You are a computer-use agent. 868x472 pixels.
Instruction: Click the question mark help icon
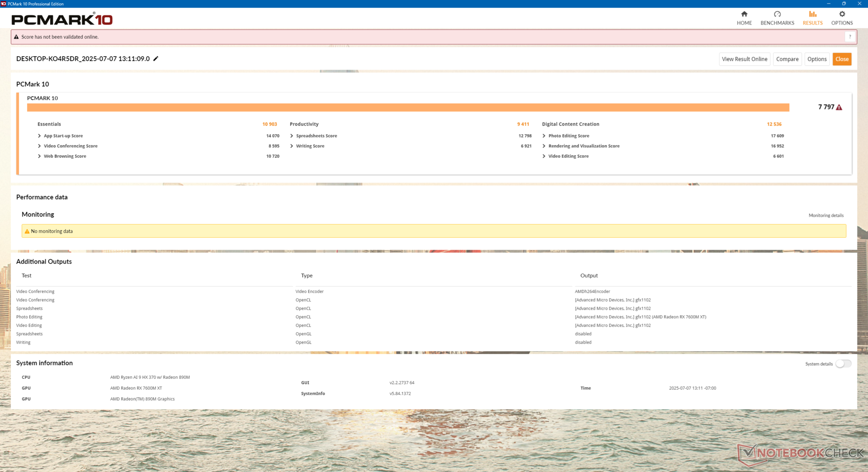point(850,37)
